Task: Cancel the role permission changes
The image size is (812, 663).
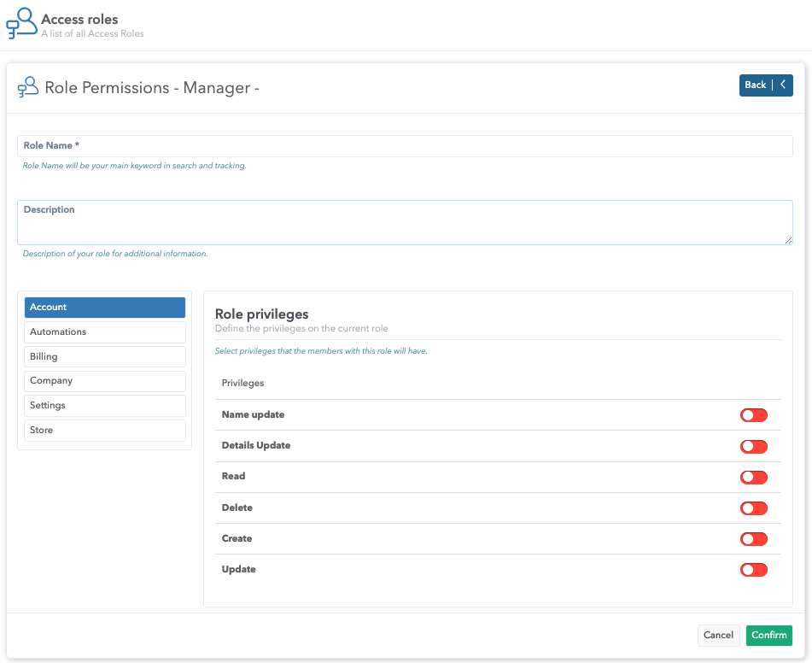Action: pyautogui.click(x=718, y=636)
